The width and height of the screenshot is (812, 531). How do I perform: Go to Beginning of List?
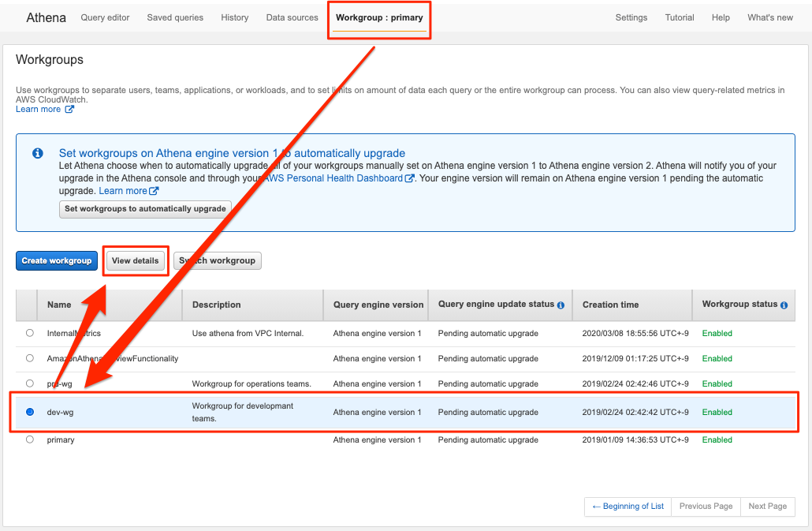(x=628, y=506)
